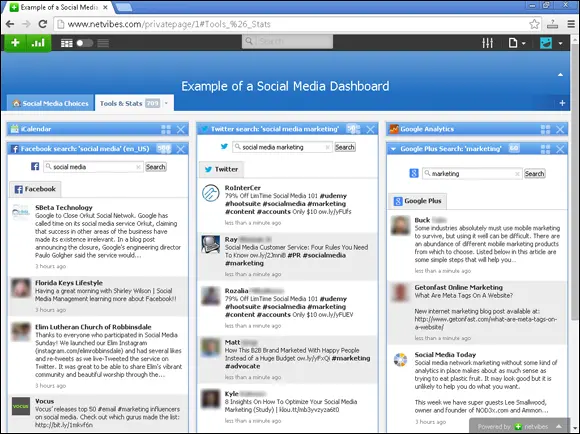
Task: Click the Vocus logo thumbnail
Action: [x=21, y=406]
